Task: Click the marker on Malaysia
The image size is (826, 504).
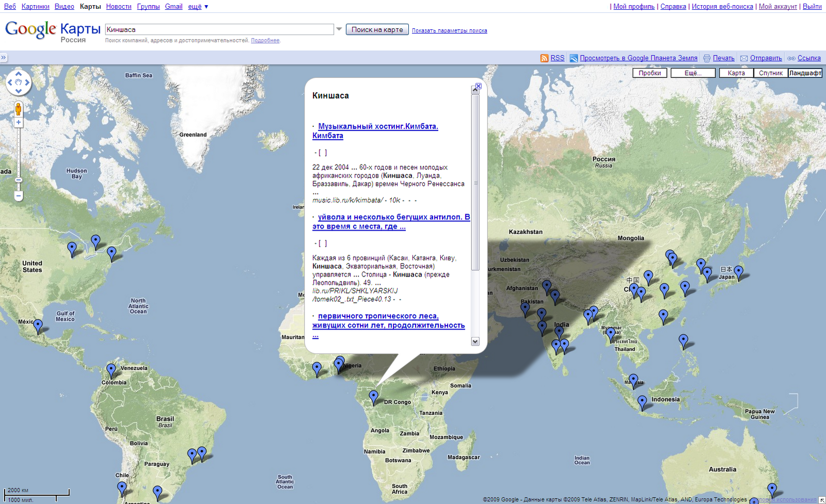Action: click(633, 381)
